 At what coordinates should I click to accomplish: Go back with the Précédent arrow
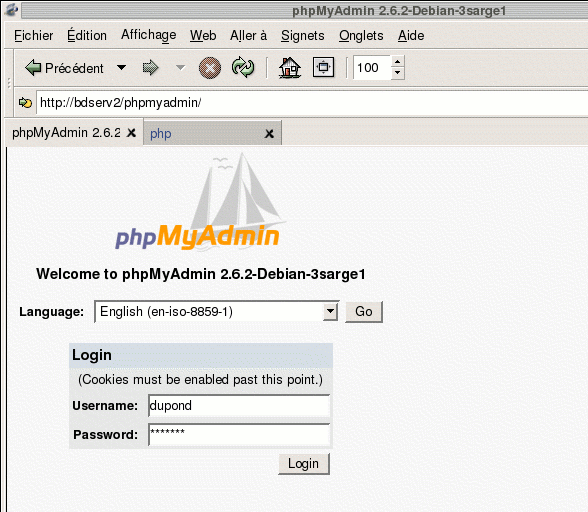click(x=64, y=68)
